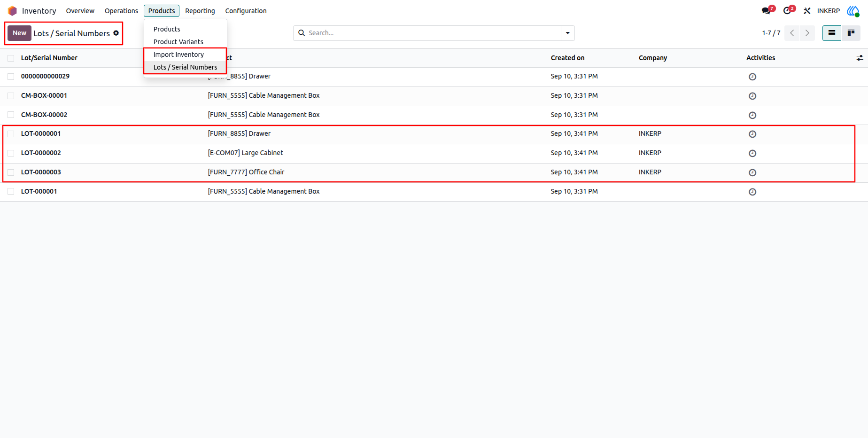Click the debug tools wrench icon

click(x=807, y=11)
